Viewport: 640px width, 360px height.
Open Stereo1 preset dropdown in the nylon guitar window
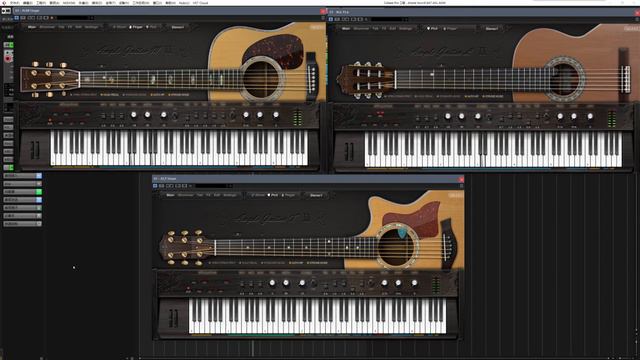click(492, 29)
